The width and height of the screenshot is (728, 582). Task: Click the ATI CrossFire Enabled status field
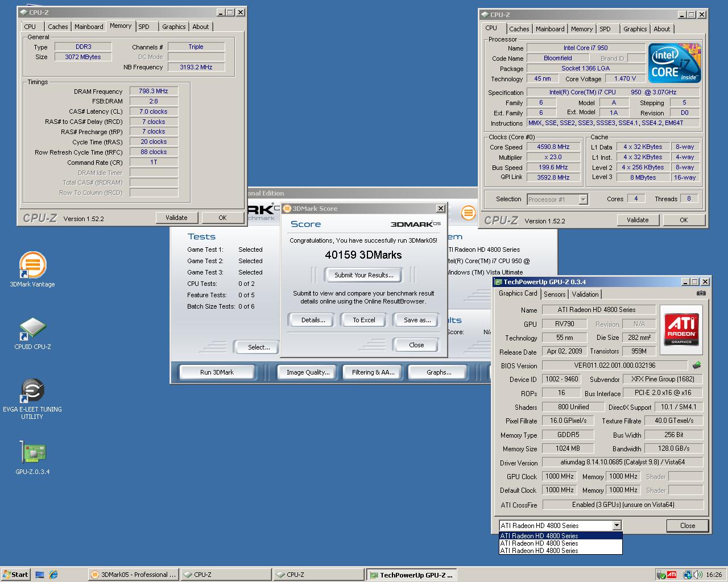point(623,505)
